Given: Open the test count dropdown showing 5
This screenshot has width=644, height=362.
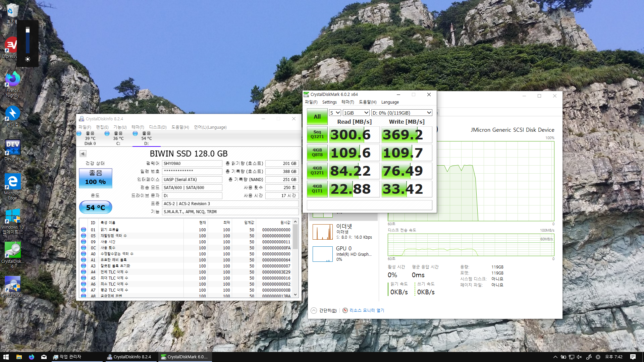Looking at the screenshot, I should (335, 113).
